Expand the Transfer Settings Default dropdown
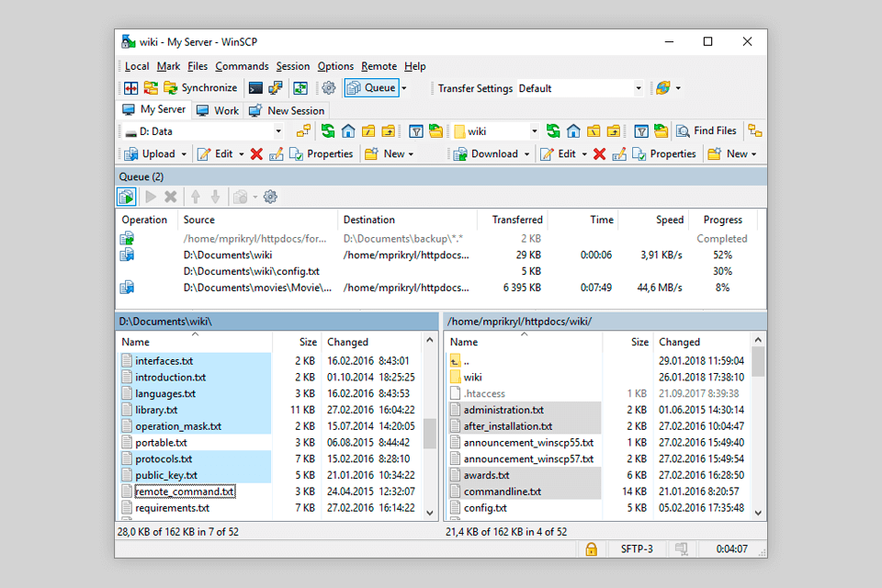This screenshot has width=882, height=588. tap(639, 88)
